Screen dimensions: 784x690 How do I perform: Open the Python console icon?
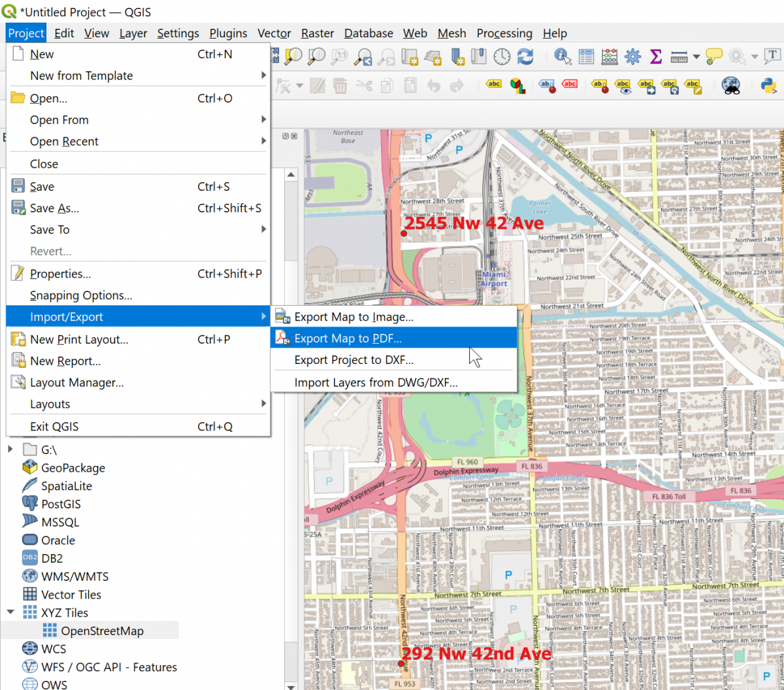[768, 86]
